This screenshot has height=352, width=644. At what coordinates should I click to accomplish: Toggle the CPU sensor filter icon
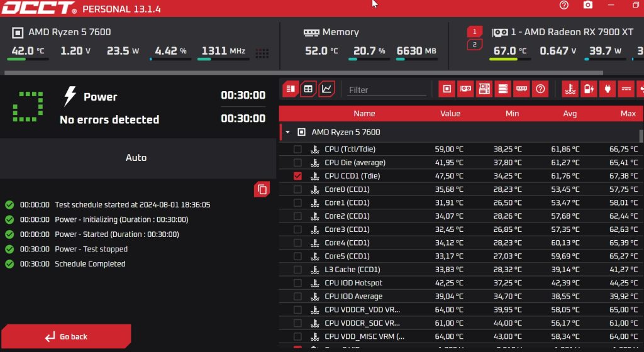[x=447, y=89]
